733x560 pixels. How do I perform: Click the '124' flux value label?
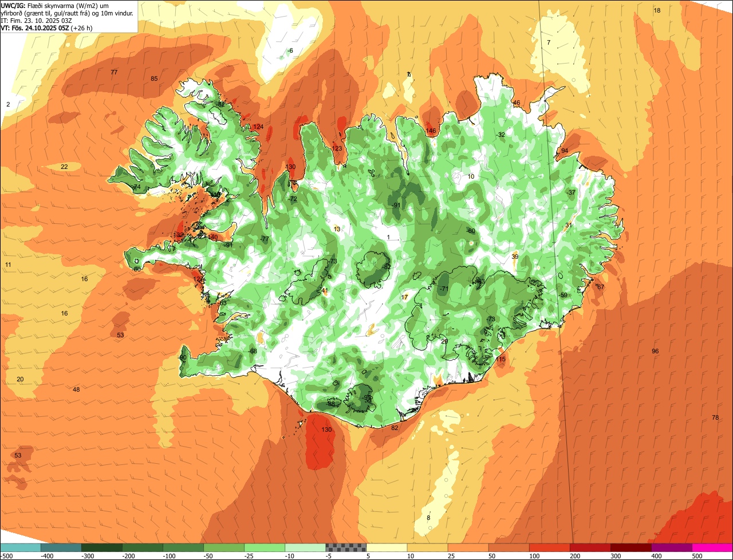pos(258,127)
